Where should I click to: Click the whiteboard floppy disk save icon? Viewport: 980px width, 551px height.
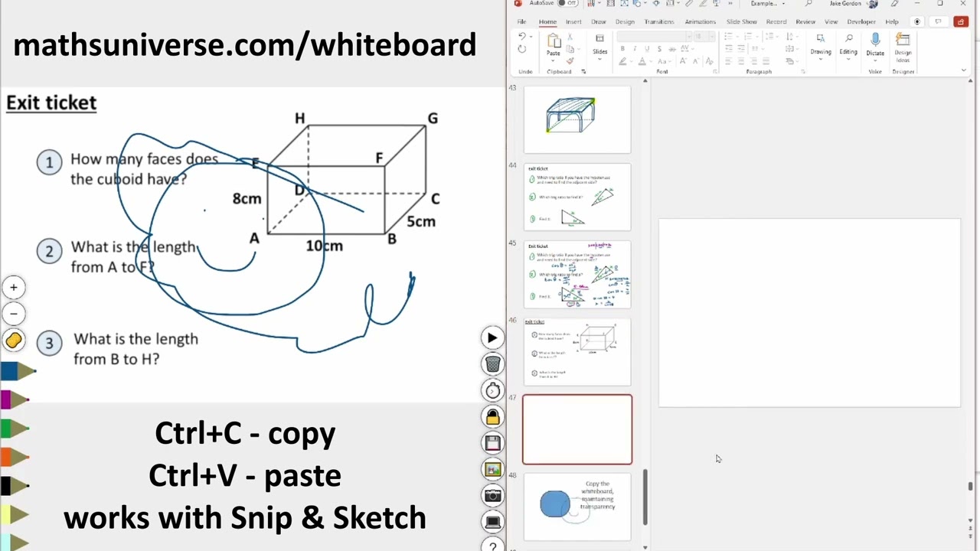pos(492,443)
